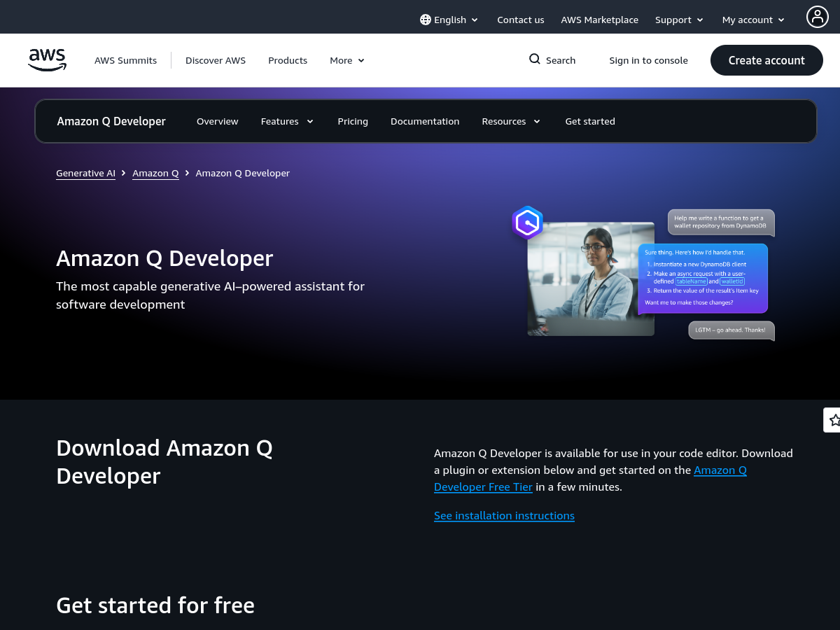Click the 'Help me write a function' chat bubble
Image resolution: width=840 pixels, height=630 pixels.
(721, 222)
